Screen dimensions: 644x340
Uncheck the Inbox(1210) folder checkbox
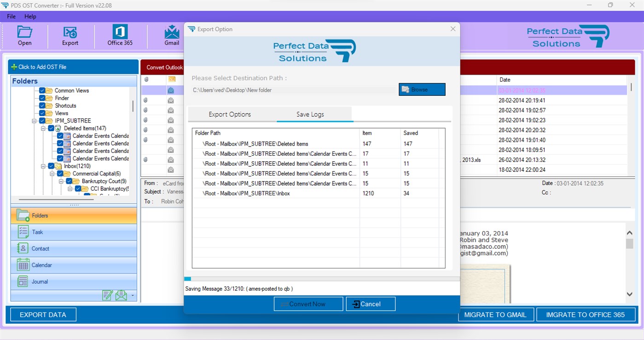coord(51,166)
